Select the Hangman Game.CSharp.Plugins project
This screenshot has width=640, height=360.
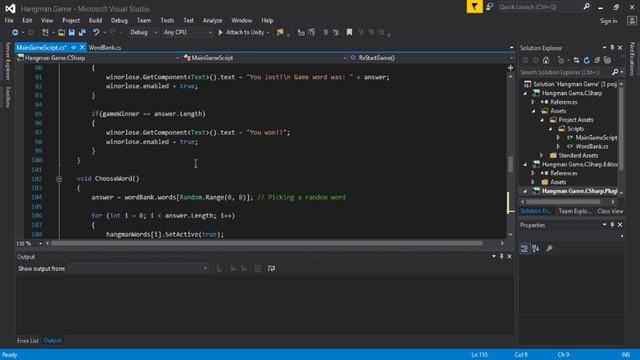tap(579, 191)
